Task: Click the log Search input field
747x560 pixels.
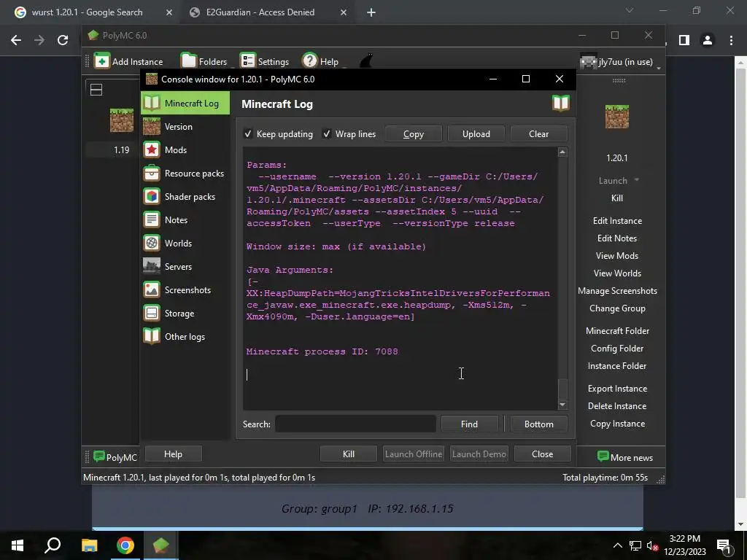Action: point(355,424)
